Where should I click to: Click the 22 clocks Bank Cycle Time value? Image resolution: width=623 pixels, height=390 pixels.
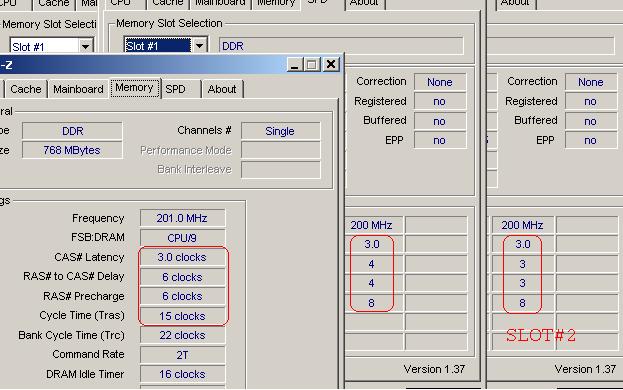pos(182,335)
